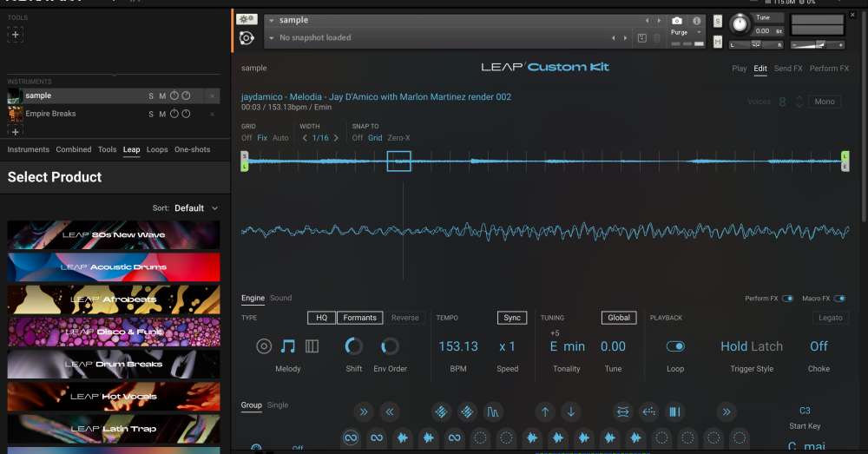This screenshot has width=868, height=454.
Task: Open the wrench settings icon beside sample header
Action: 247,19
